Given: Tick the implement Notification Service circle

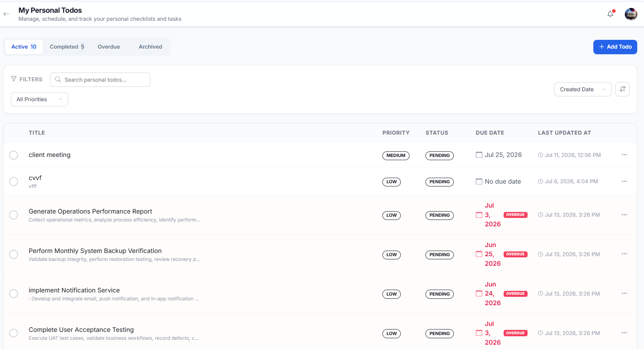Looking at the screenshot, I should coord(14,294).
